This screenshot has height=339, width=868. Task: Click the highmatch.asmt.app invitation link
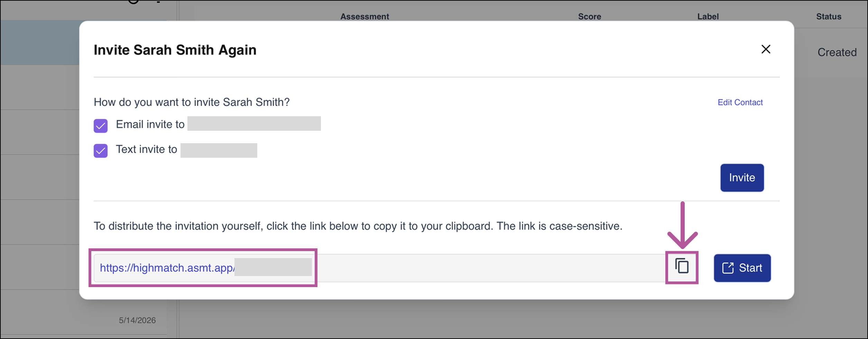(x=167, y=268)
